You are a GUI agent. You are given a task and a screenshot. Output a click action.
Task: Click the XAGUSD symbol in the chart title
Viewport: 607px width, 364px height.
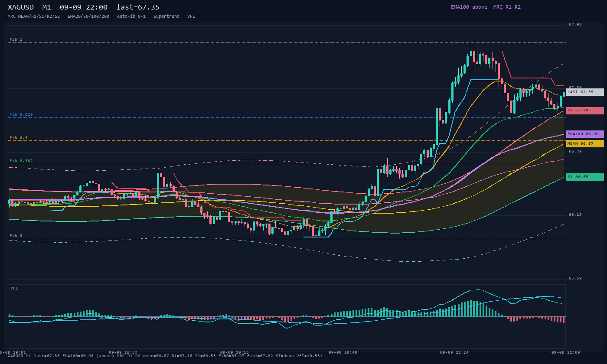tap(22, 7)
